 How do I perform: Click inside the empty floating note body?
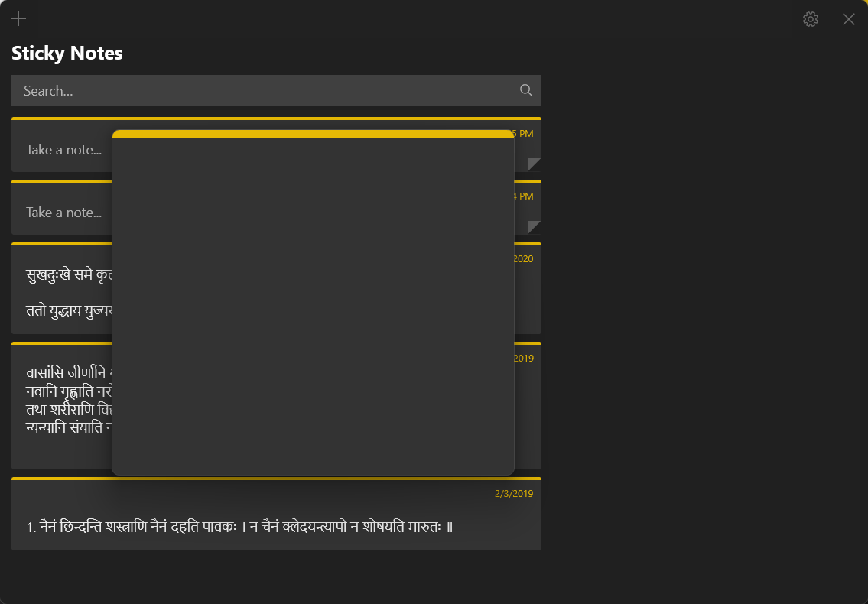[x=313, y=306]
